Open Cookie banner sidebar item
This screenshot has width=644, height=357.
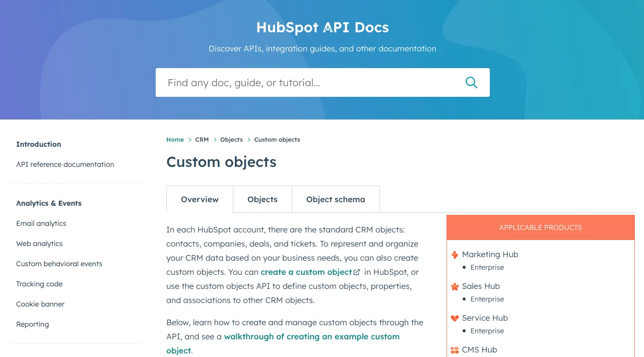[40, 304]
